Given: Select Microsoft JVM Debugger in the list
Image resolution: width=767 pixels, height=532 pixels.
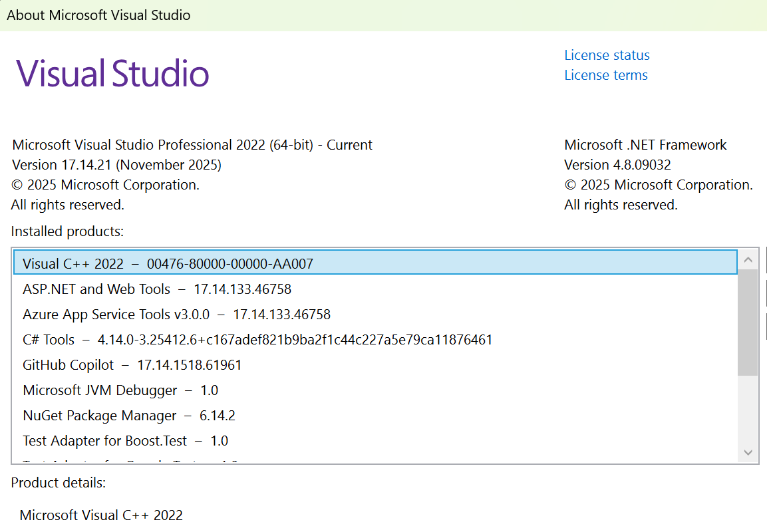Looking at the screenshot, I should point(120,390).
